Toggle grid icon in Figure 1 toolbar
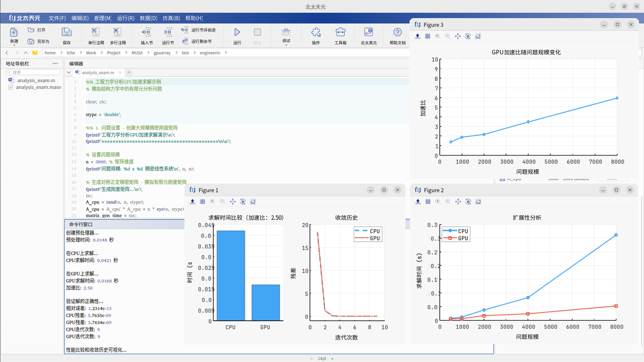This screenshot has width=644, height=362. tap(202, 201)
